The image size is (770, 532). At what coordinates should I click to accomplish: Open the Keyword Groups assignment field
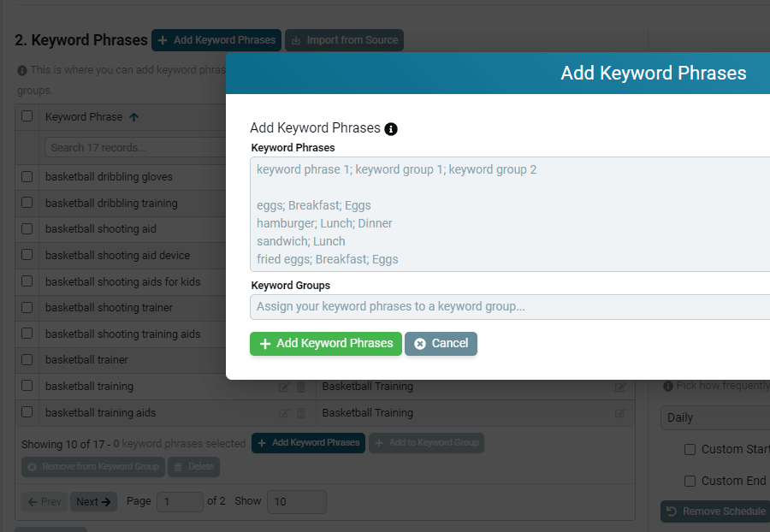(x=510, y=307)
